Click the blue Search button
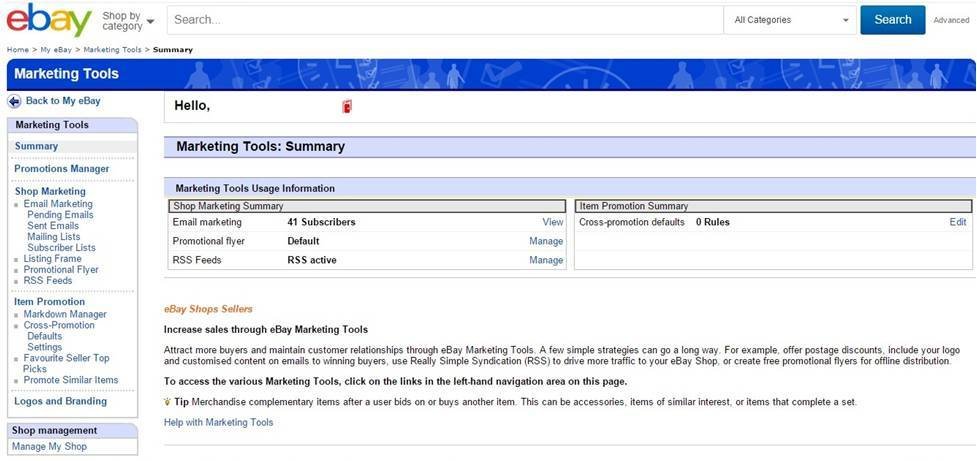This screenshot has width=977, height=461. click(892, 20)
